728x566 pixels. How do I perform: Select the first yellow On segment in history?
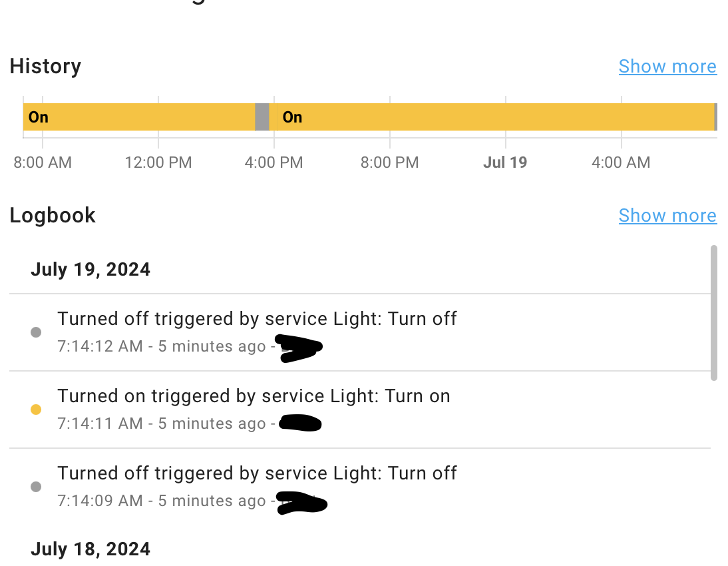coord(139,117)
